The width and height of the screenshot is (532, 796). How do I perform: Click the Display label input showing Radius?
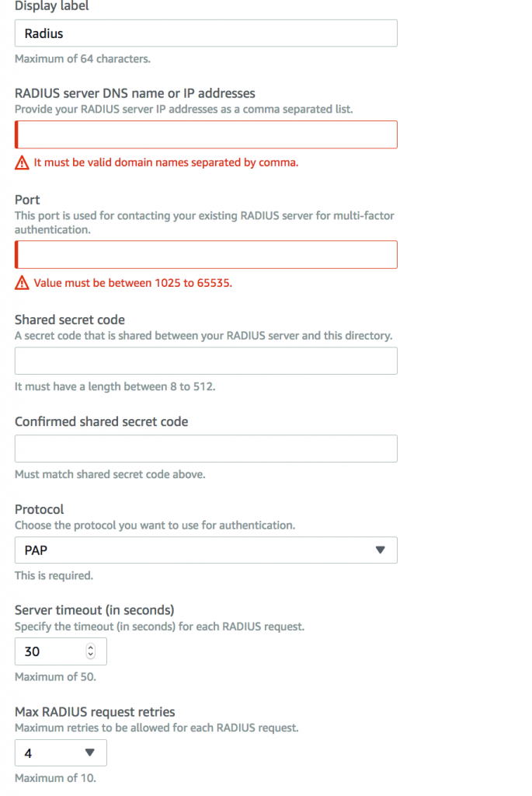pyautogui.click(x=206, y=33)
